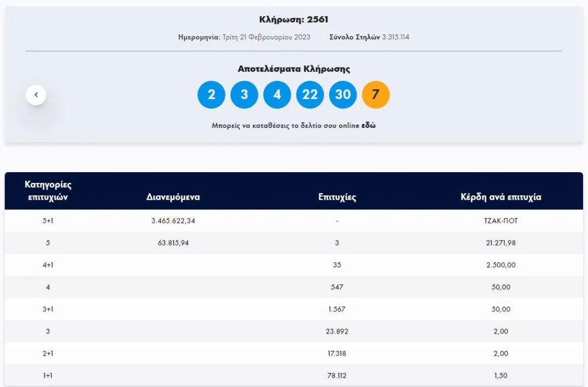Click the 'Επιτυχίες' column header
Viewport: 588px width, 387px height.
(337, 197)
